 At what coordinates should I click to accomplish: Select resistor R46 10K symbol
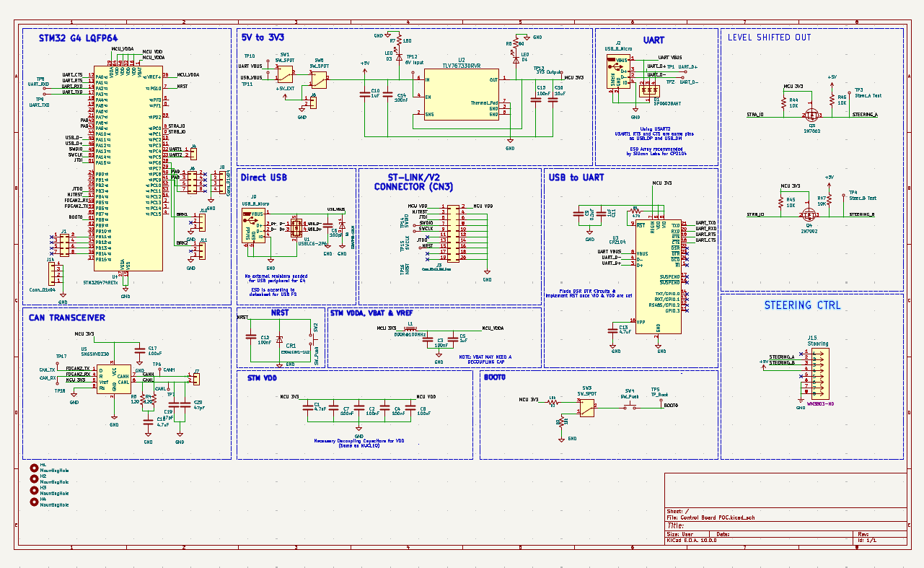(x=832, y=100)
